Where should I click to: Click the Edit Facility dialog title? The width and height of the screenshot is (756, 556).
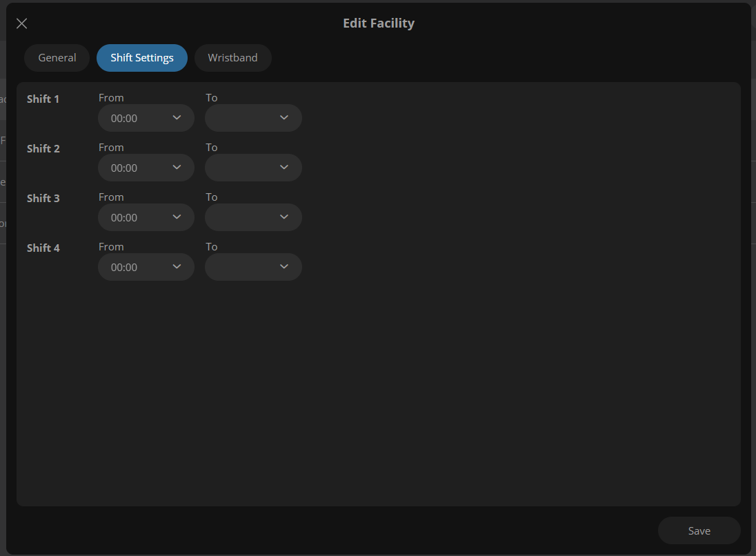point(379,23)
